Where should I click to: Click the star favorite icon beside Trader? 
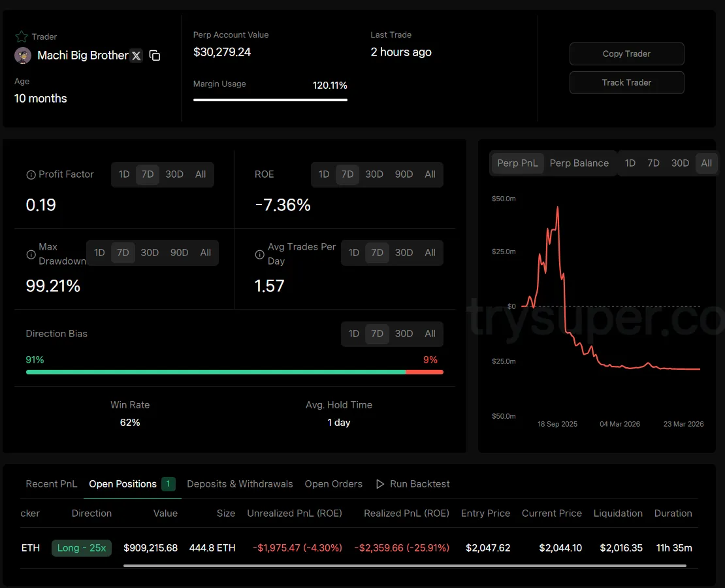pos(22,37)
